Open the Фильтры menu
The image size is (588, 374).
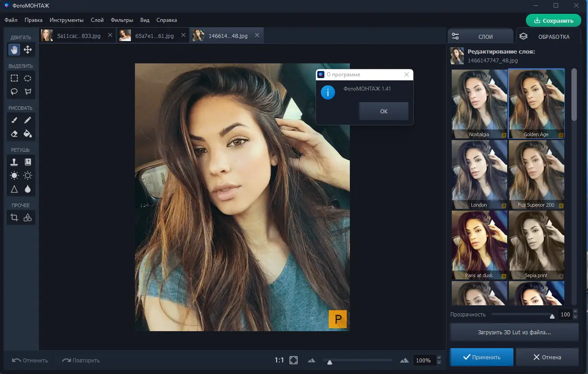coord(122,20)
